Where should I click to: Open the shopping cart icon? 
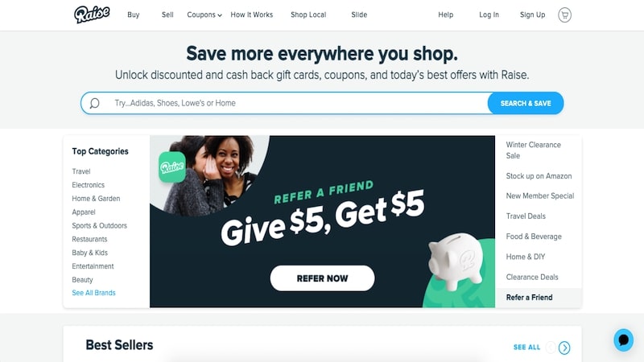565,14
